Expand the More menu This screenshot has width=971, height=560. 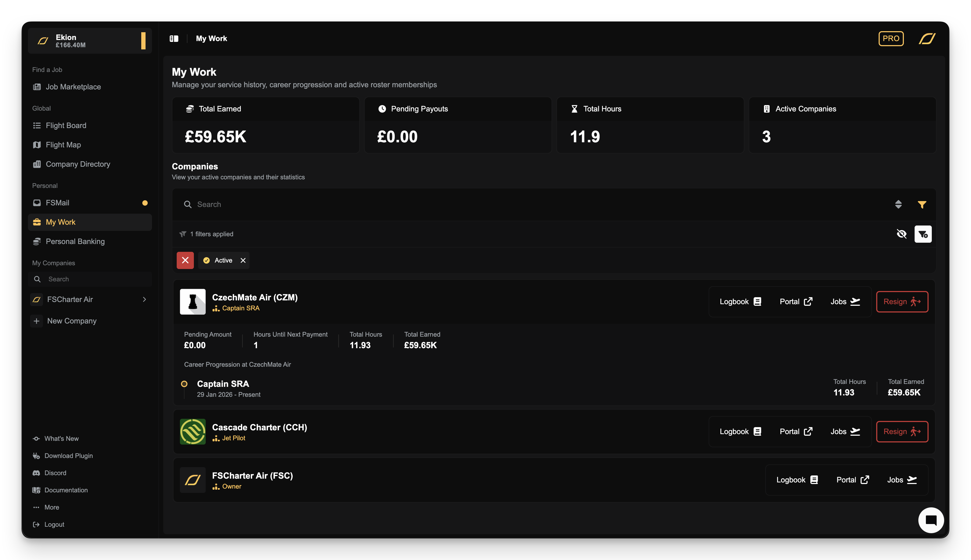point(52,507)
